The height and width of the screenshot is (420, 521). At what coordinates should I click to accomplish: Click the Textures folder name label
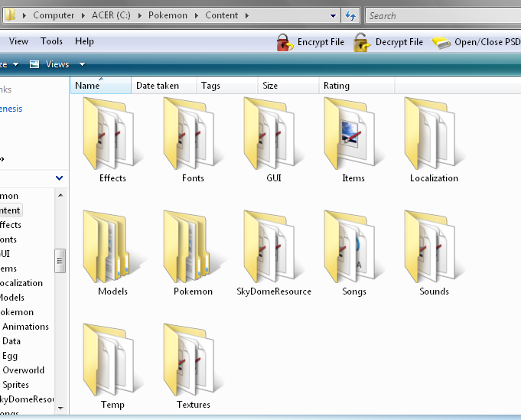[194, 405]
